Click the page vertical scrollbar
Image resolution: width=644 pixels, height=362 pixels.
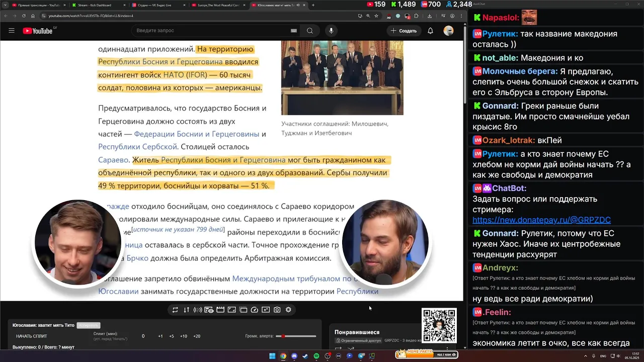464,65
